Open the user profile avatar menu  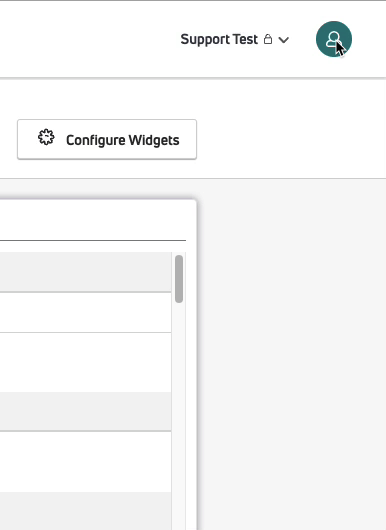334,39
